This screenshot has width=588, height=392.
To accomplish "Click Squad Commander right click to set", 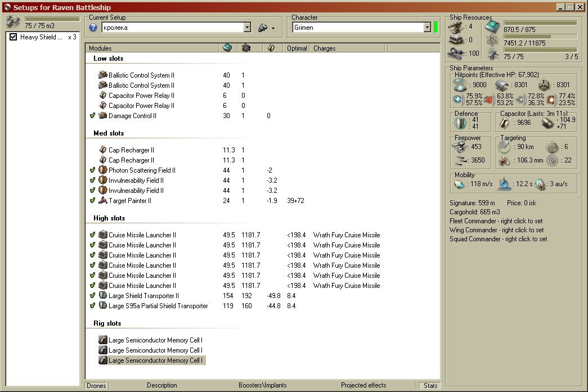I will point(498,239).
